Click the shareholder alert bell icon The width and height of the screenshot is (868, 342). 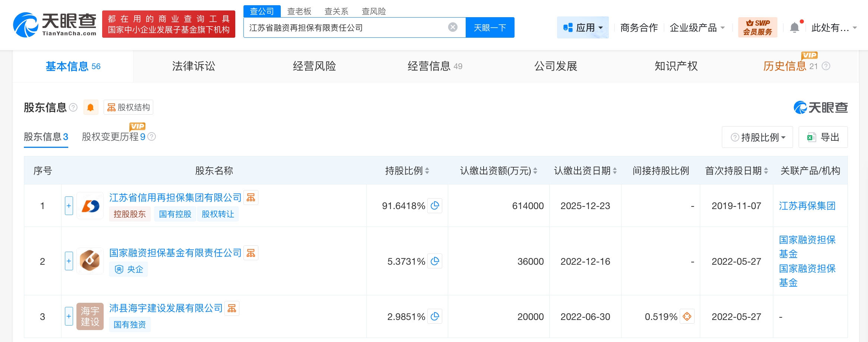(x=91, y=108)
